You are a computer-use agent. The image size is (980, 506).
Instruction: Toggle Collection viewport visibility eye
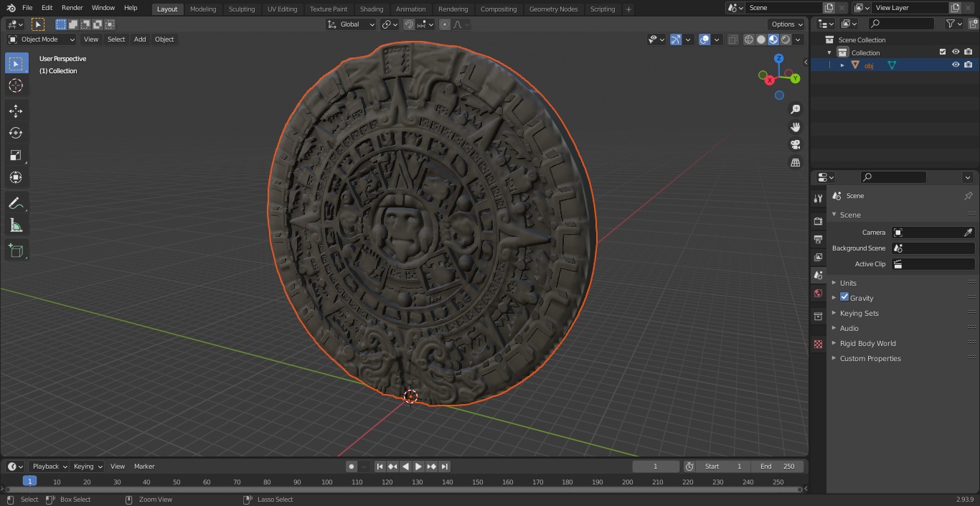point(956,52)
